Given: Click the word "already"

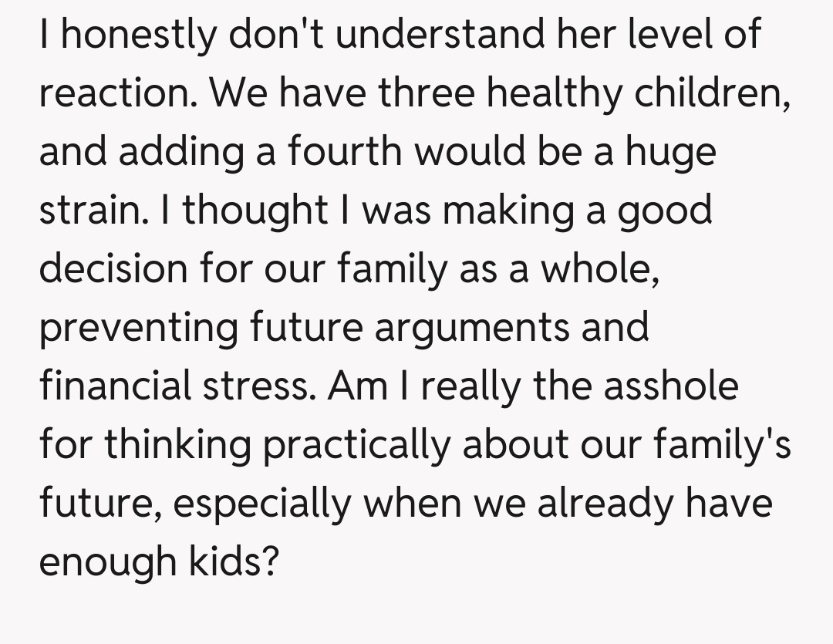Looking at the screenshot, I should (x=602, y=503).
